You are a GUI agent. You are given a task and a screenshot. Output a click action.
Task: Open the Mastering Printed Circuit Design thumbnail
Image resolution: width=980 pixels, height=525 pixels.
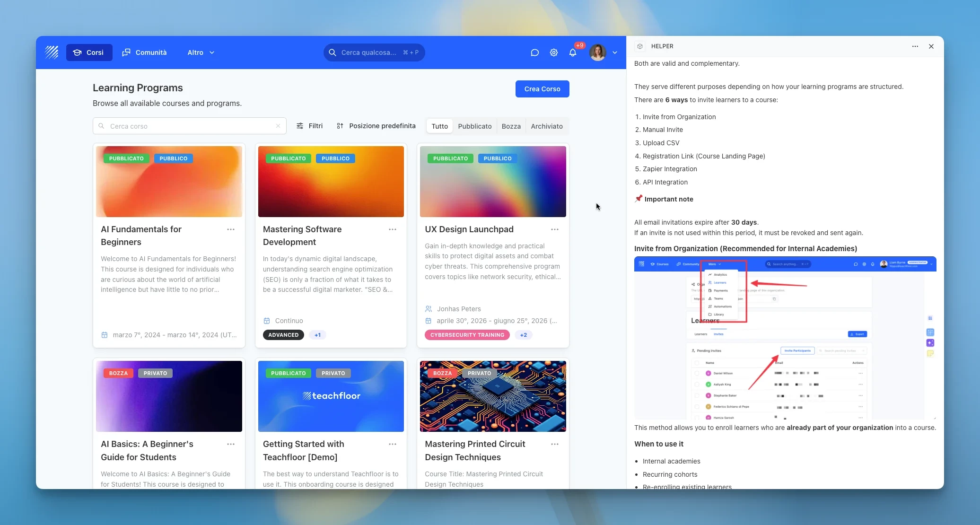493,396
